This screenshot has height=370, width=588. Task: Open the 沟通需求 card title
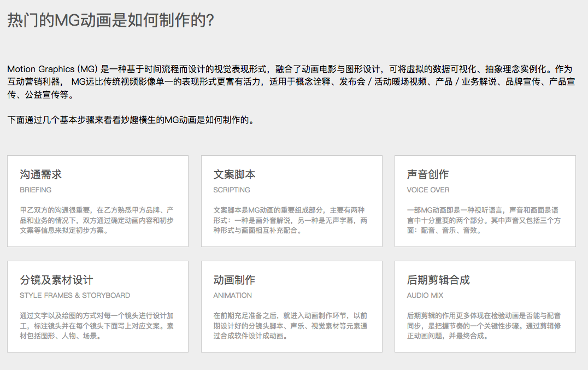tap(41, 174)
